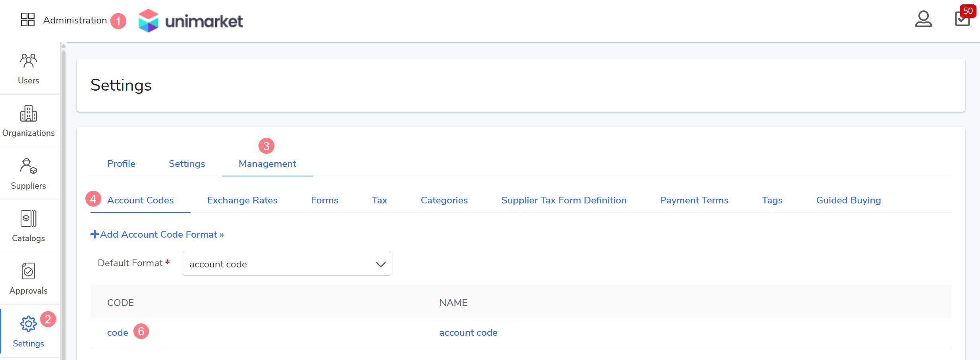This screenshot has width=980, height=360.
Task: Switch to the Management tab
Action: 267,164
